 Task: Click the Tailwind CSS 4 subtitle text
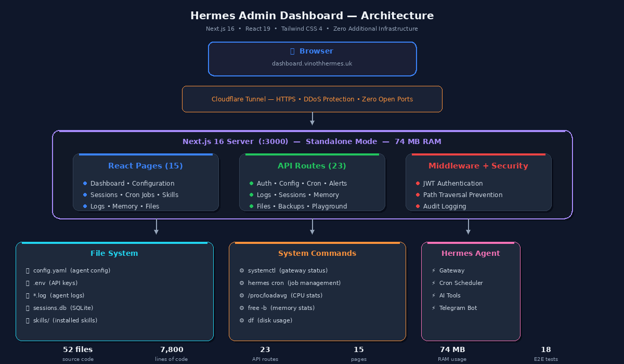click(x=302, y=29)
